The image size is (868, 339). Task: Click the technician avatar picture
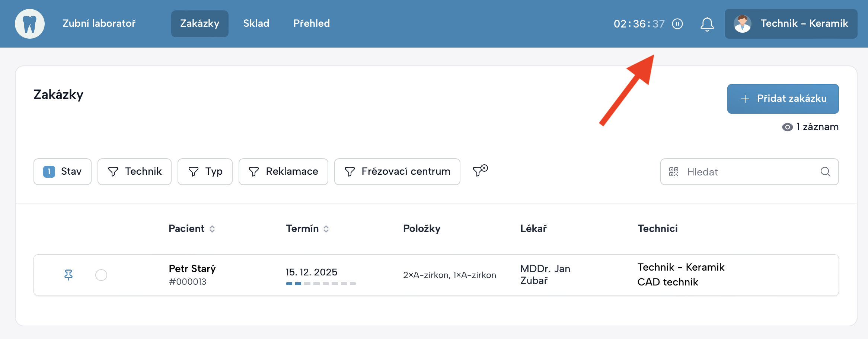click(x=742, y=24)
